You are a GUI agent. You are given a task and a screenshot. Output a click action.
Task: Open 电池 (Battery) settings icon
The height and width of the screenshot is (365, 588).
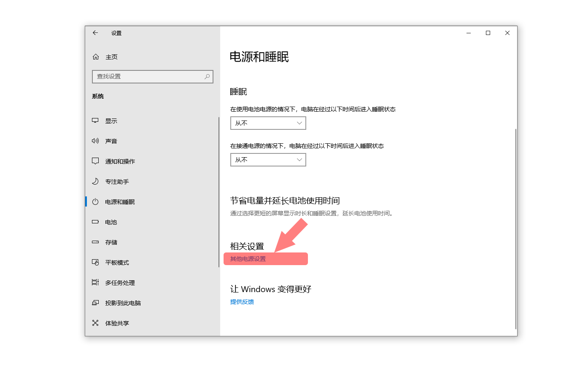pos(95,222)
